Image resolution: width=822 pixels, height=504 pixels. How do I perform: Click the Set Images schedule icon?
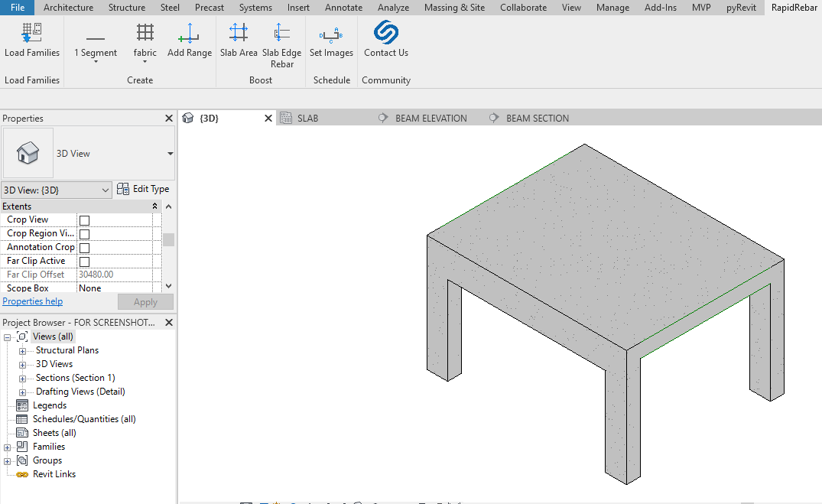pyautogui.click(x=331, y=34)
